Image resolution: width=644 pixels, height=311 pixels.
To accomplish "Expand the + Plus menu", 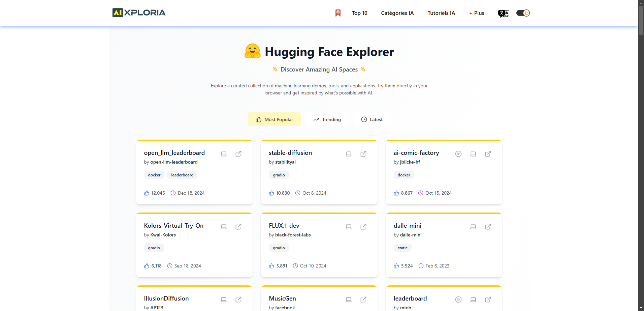I will point(477,13).
